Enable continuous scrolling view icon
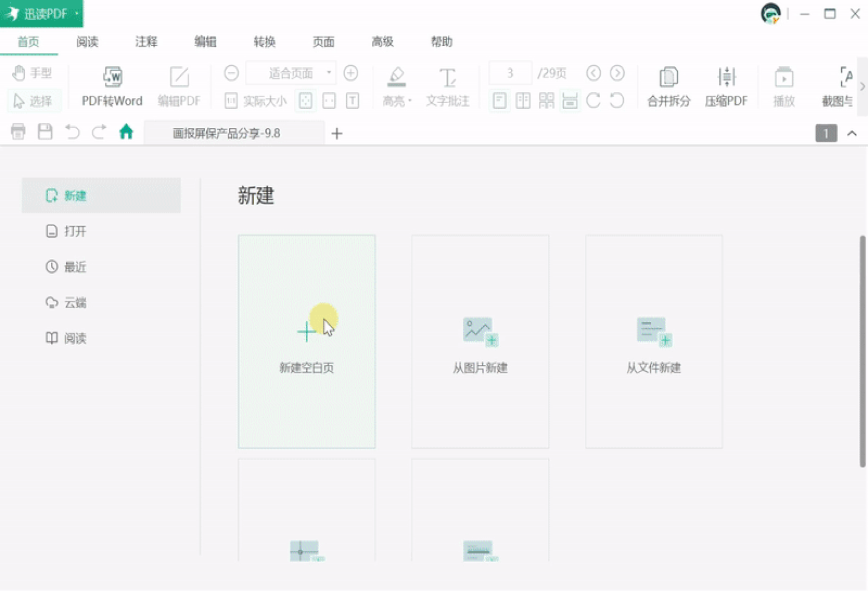This screenshot has height=591, width=868. [570, 101]
